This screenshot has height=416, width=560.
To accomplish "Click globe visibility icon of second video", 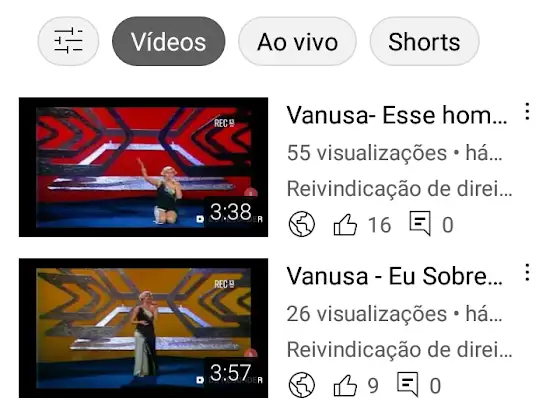I will (302, 385).
